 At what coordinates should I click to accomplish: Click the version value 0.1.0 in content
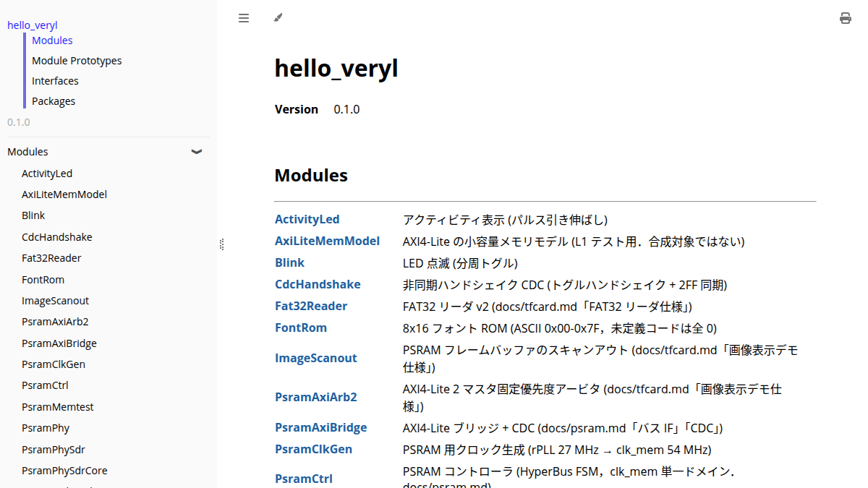(x=346, y=109)
